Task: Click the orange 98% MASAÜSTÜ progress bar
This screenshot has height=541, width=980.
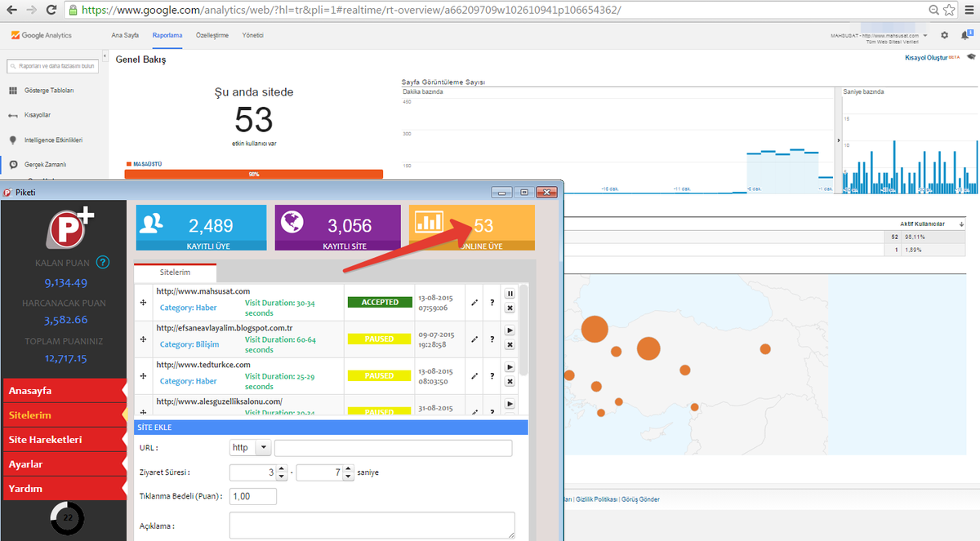Action: click(253, 174)
